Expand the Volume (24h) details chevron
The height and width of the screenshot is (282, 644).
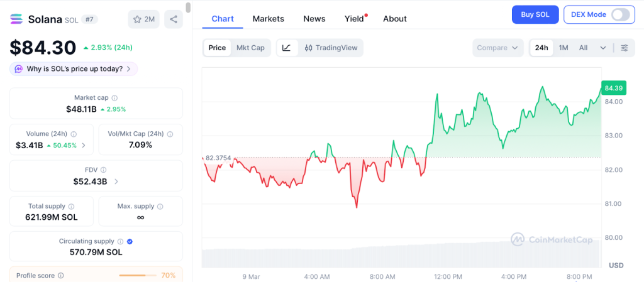point(84,146)
